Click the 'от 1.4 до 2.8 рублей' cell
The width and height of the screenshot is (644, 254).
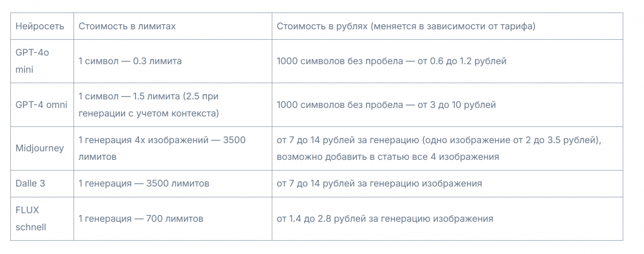(385, 219)
